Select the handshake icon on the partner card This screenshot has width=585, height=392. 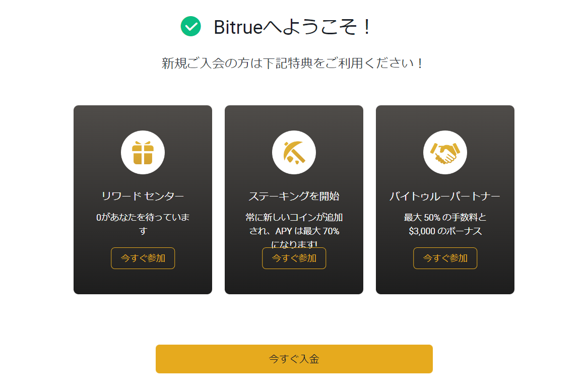445,152
